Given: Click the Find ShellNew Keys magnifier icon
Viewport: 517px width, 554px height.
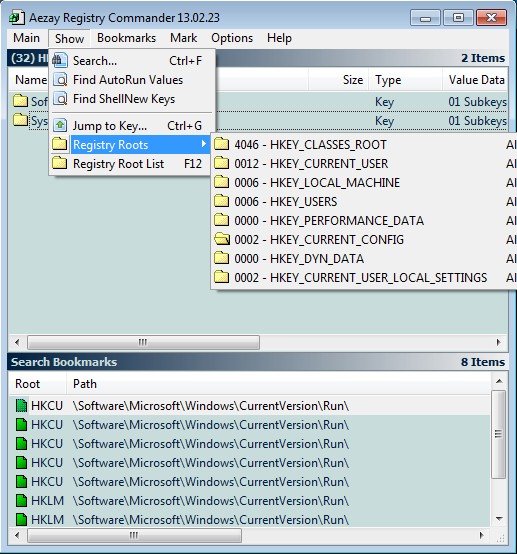Looking at the screenshot, I should click(x=60, y=99).
